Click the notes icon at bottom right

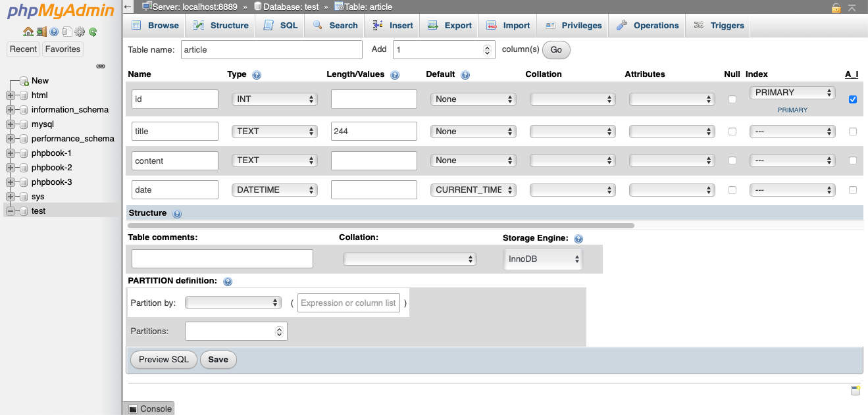pyautogui.click(x=855, y=391)
